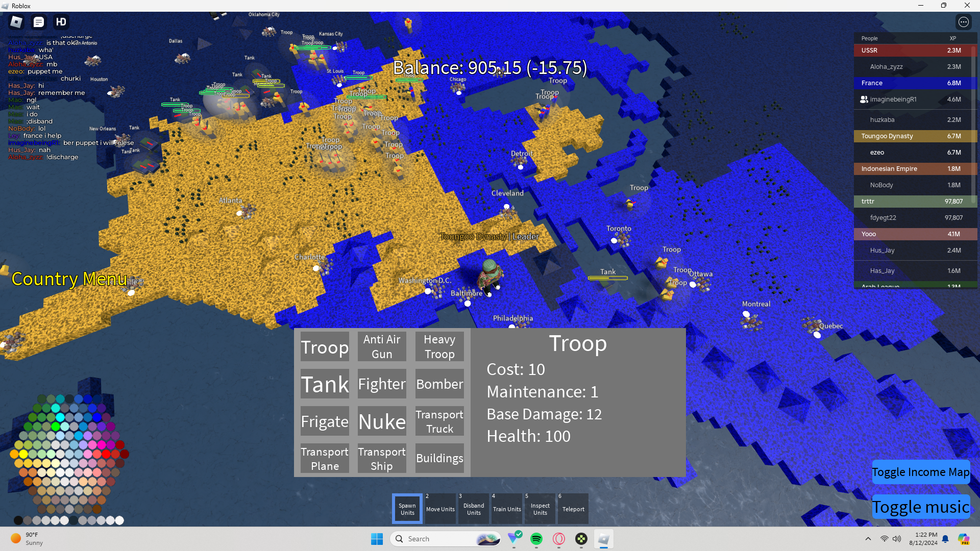This screenshot has width=980, height=551.
Task: Select the Train Units hotbar tool
Action: point(507,509)
